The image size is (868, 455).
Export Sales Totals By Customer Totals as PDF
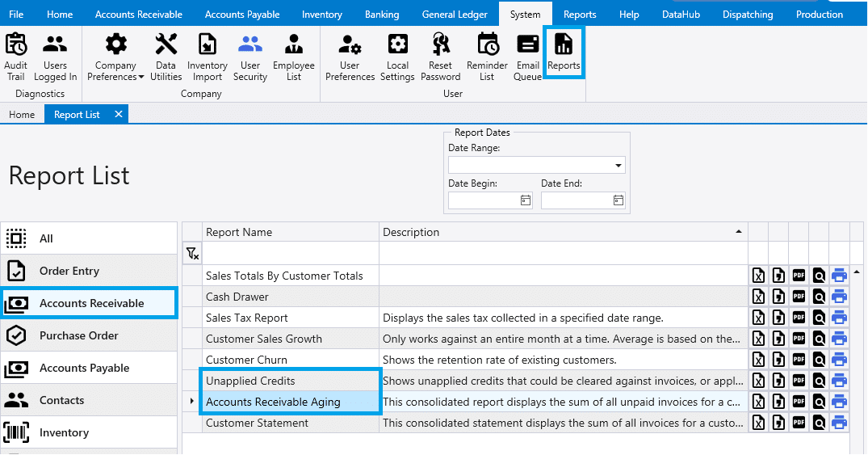click(x=799, y=276)
